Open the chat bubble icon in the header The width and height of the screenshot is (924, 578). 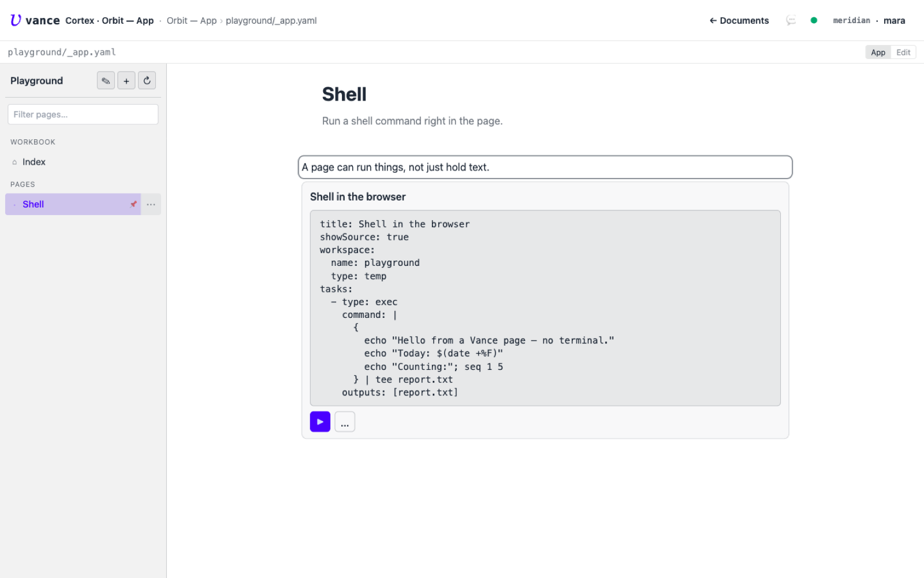tap(791, 20)
